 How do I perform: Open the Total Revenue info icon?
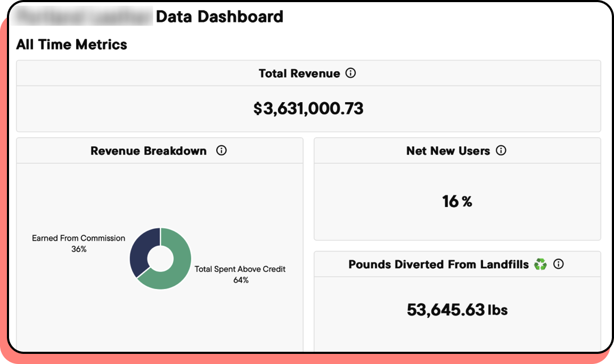pyautogui.click(x=350, y=73)
